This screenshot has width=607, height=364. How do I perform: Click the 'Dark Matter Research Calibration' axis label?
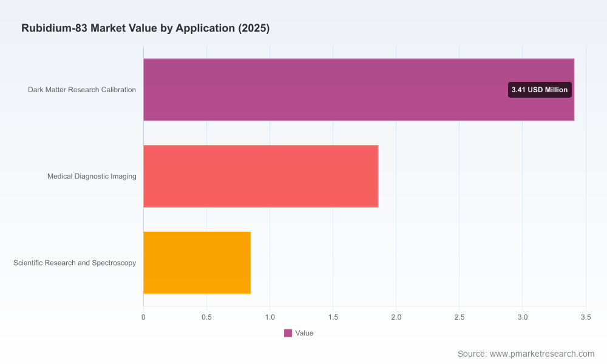(x=82, y=90)
